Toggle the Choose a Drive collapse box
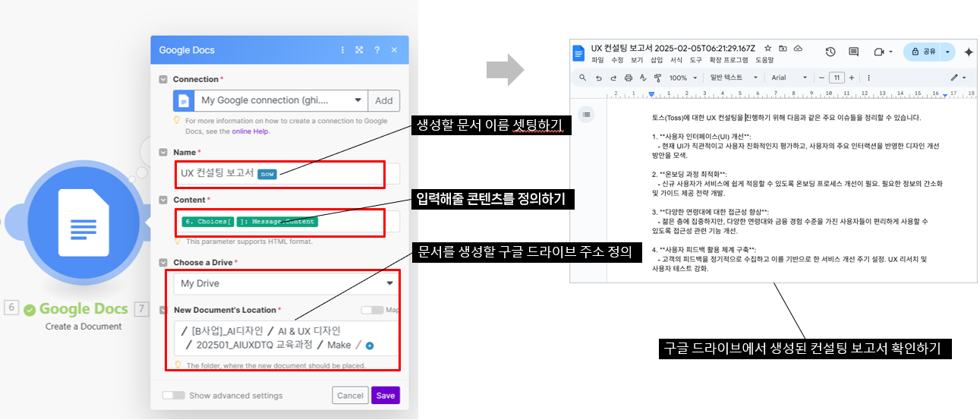980x420 pixels. tap(163, 262)
